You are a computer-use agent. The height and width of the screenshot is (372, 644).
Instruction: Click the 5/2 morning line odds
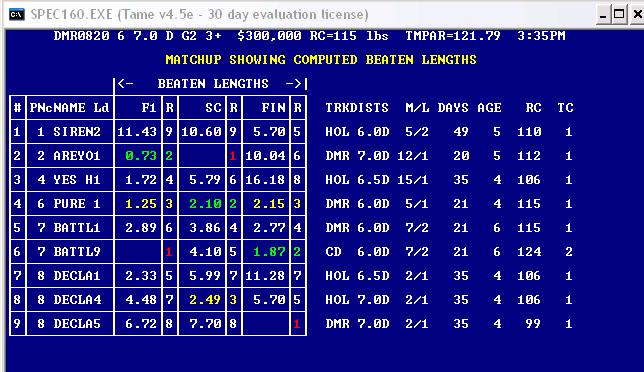[x=417, y=132]
